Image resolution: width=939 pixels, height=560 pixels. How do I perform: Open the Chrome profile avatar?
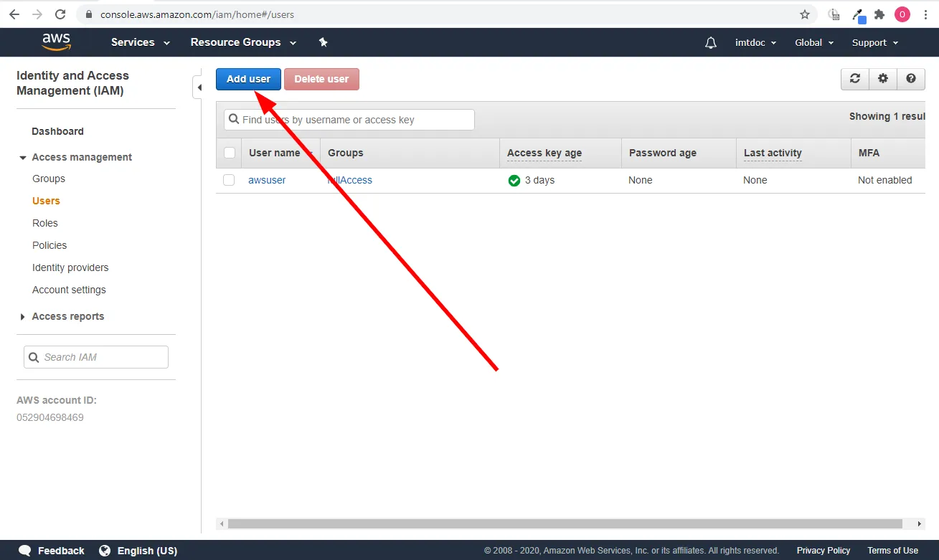click(x=902, y=14)
